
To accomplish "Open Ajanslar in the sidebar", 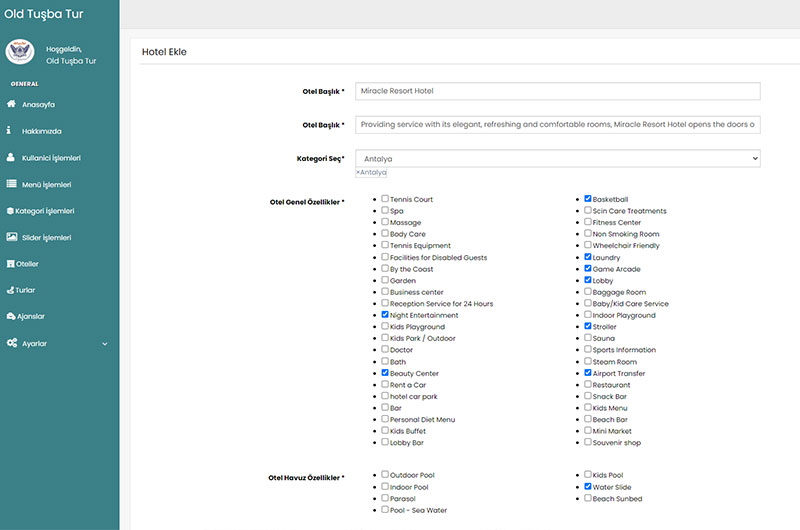I will tap(29, 316).
